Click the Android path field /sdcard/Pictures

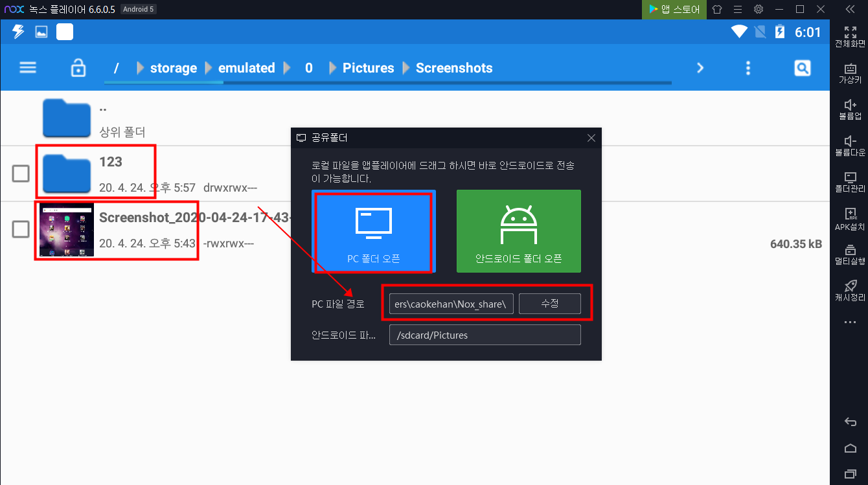485,335
